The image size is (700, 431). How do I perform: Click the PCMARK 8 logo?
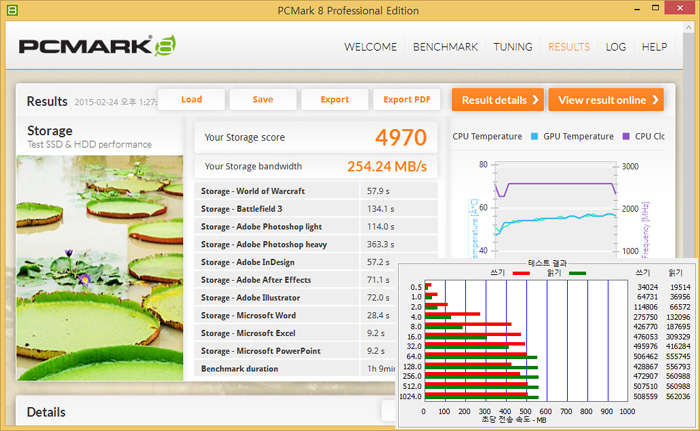(x=97, y=46)
